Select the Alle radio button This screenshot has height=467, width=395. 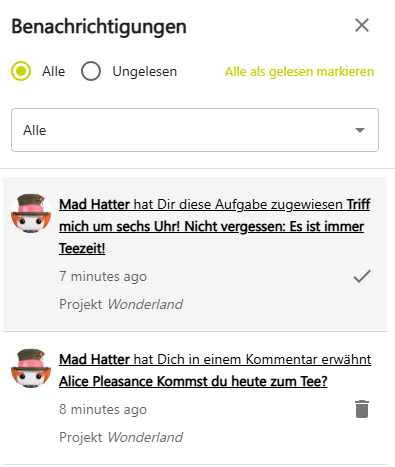(x=21, y=71)
